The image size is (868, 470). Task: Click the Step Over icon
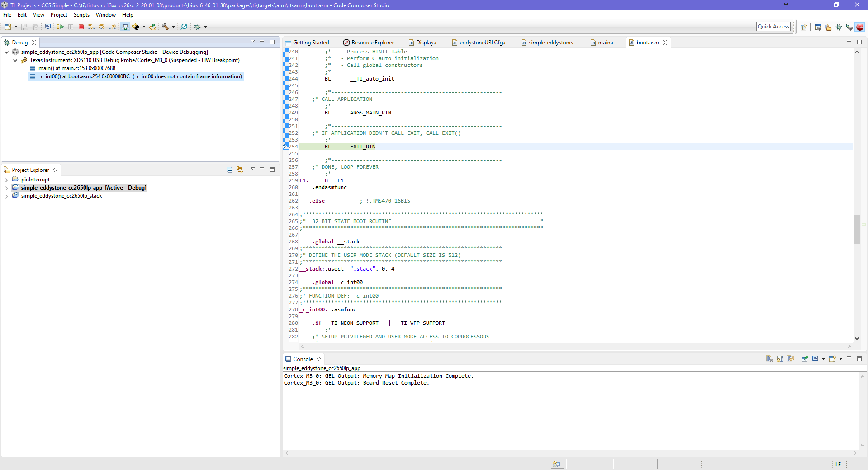102,27
